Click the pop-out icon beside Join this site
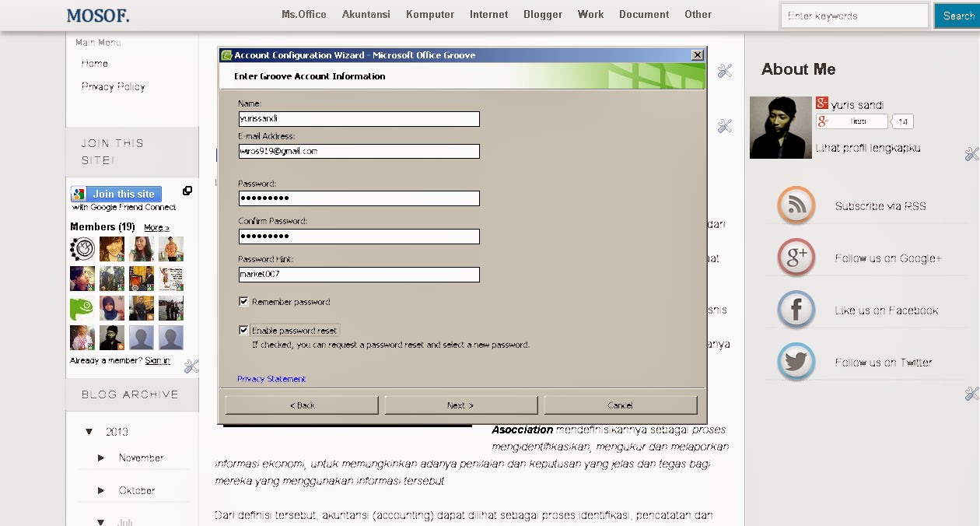The image size is (980, 526). [x=187, y=191]
